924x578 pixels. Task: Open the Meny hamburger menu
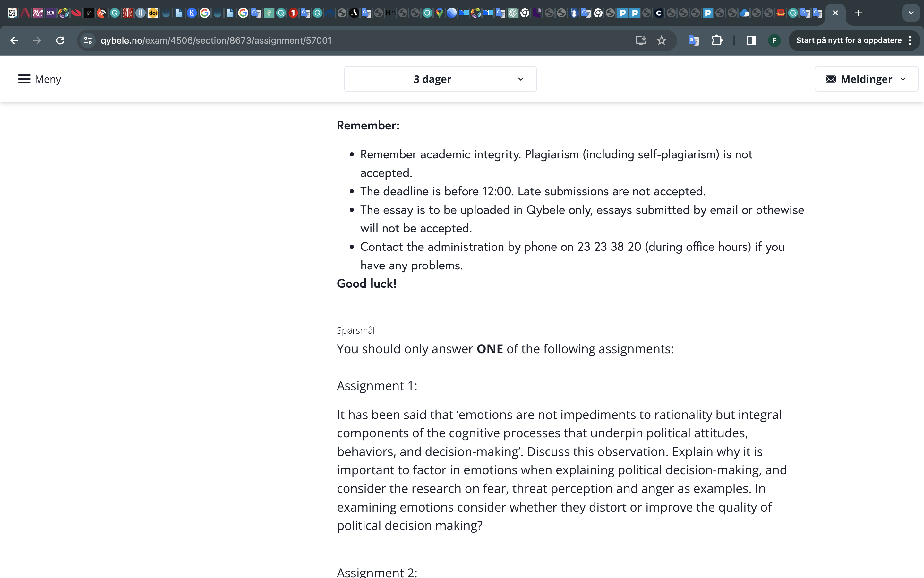point(39,79)
